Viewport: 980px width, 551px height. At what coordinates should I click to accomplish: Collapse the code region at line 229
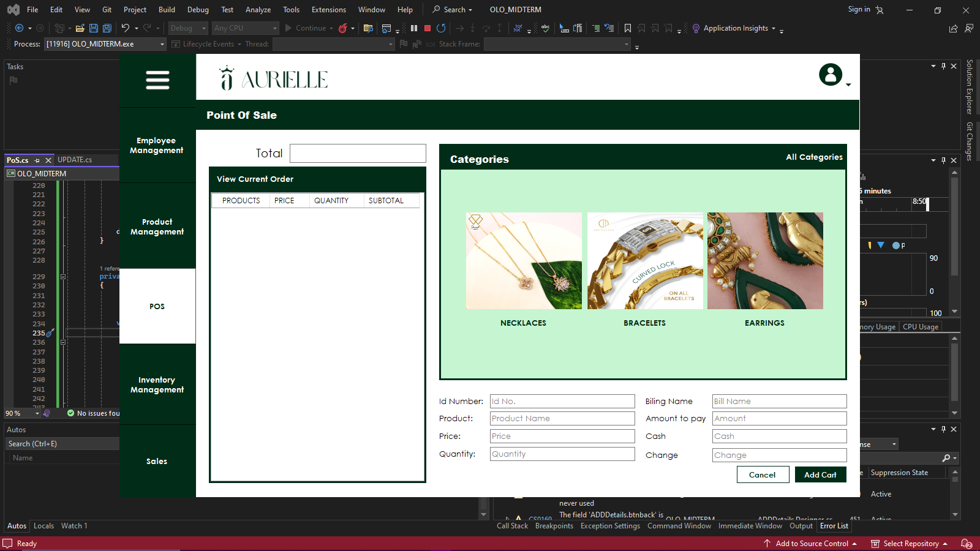pyautogui.click(x=63, y=277)
